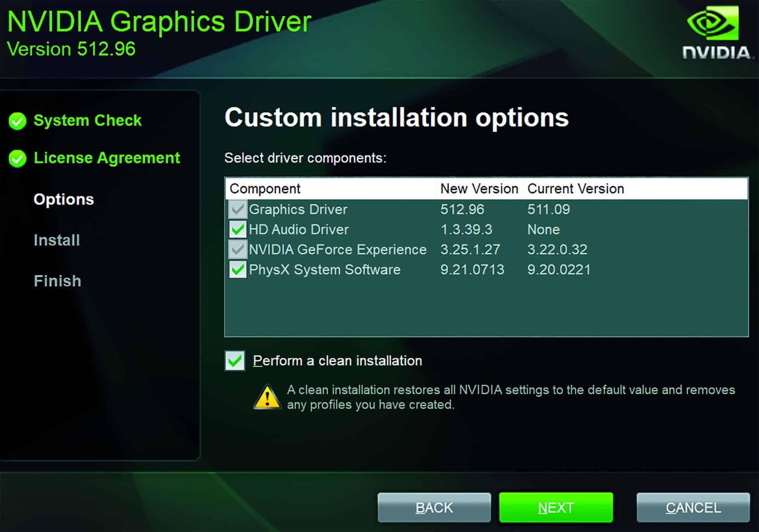Image resolution: width=759 pixels, height=532 pixels.
Task: Uncheck PhysX System Software
Action: point(238,269)
